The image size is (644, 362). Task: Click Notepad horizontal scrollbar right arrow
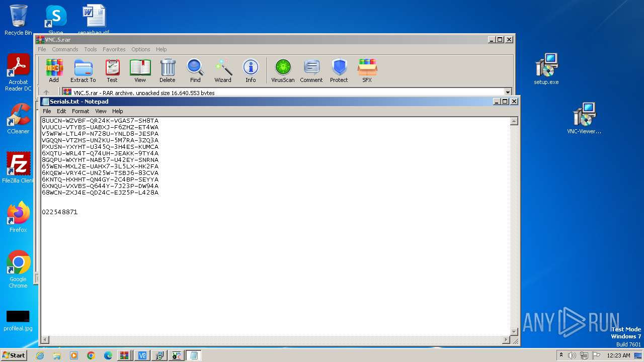tap(506, 340)
